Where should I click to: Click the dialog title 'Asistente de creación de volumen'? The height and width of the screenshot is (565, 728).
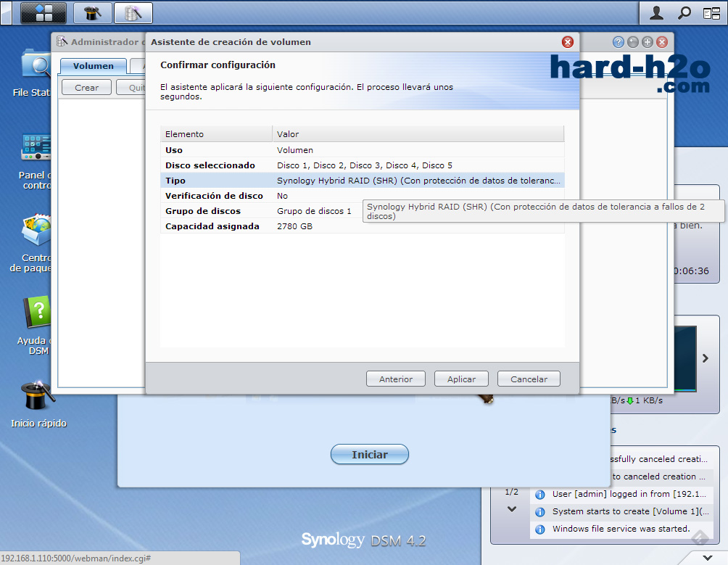(x=231, y=42)
